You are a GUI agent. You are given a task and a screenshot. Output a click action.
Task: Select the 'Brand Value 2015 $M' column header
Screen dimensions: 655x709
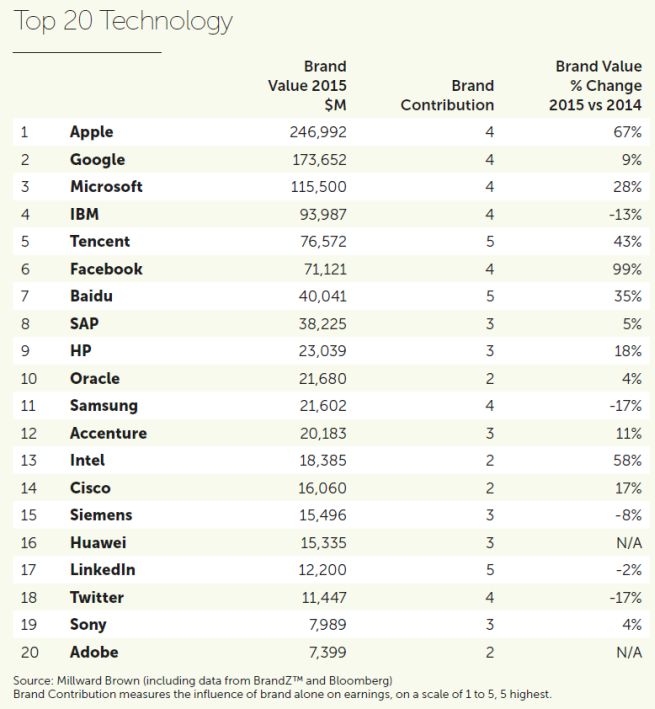[307, 86]
